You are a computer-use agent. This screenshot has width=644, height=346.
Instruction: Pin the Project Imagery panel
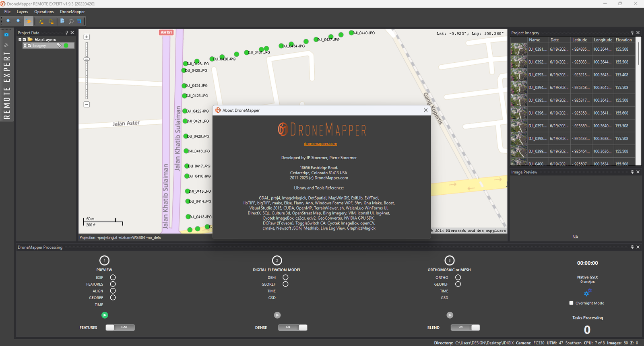click(x=632, y=33)
